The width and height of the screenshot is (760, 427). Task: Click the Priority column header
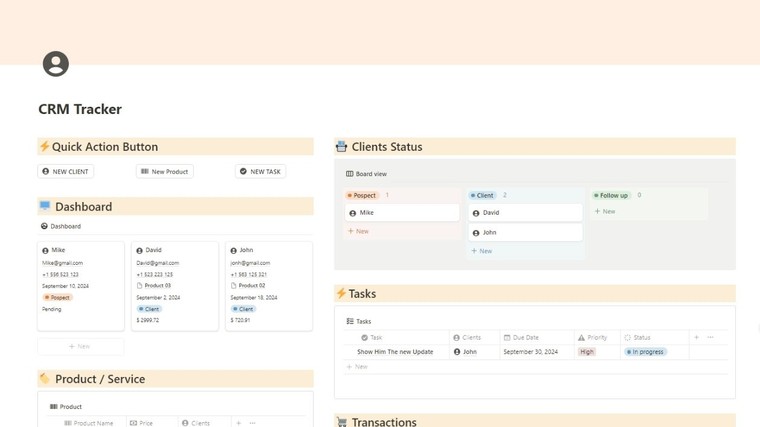(592, 337)
